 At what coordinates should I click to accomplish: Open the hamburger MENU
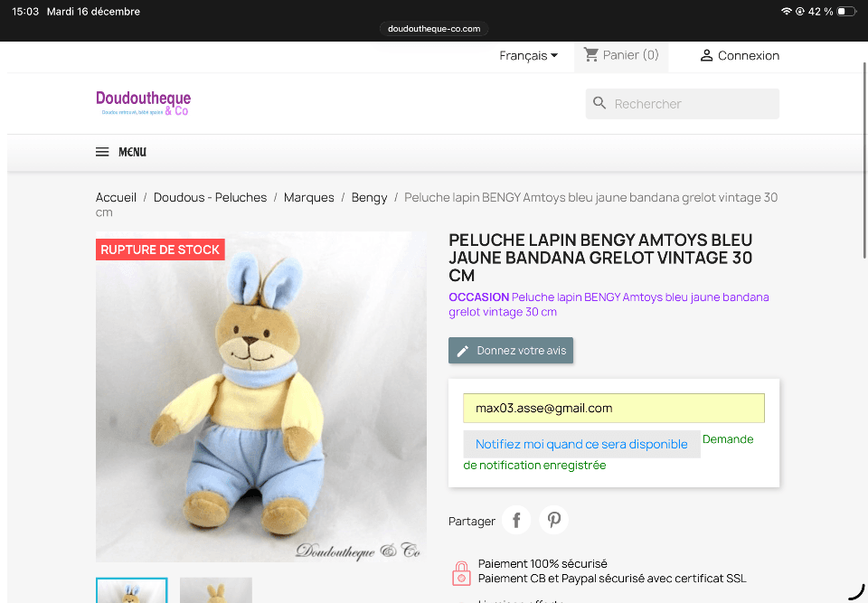[120, 152]
